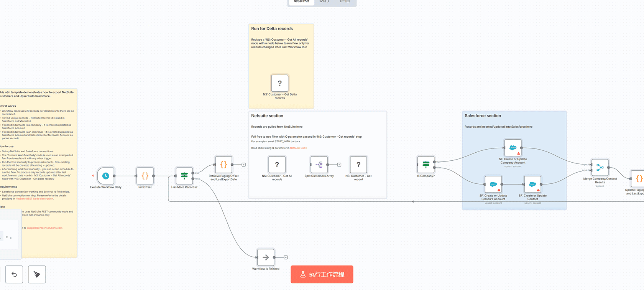Click the 执行工作流程 button

(x=322, y=274)
